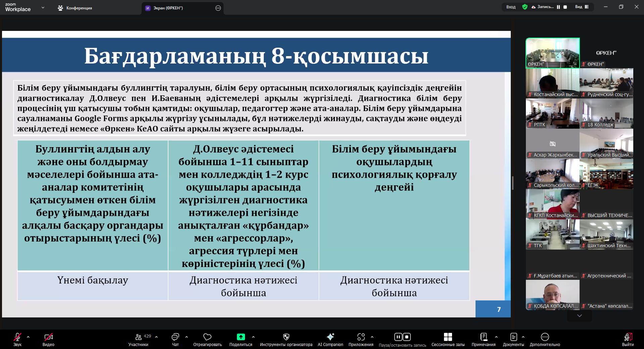The height and width of the screenshot is (349, 644).
Task: Open the Документы icon
Action: coord(513,337)
